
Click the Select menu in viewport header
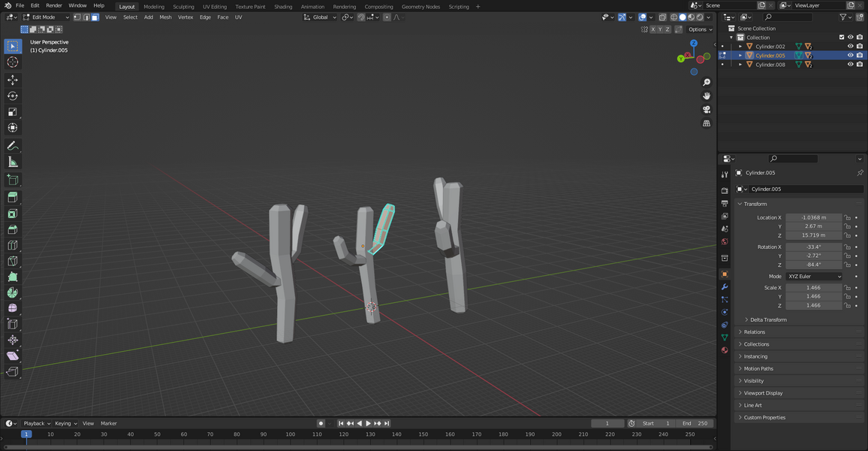click(x=130, y=17)
